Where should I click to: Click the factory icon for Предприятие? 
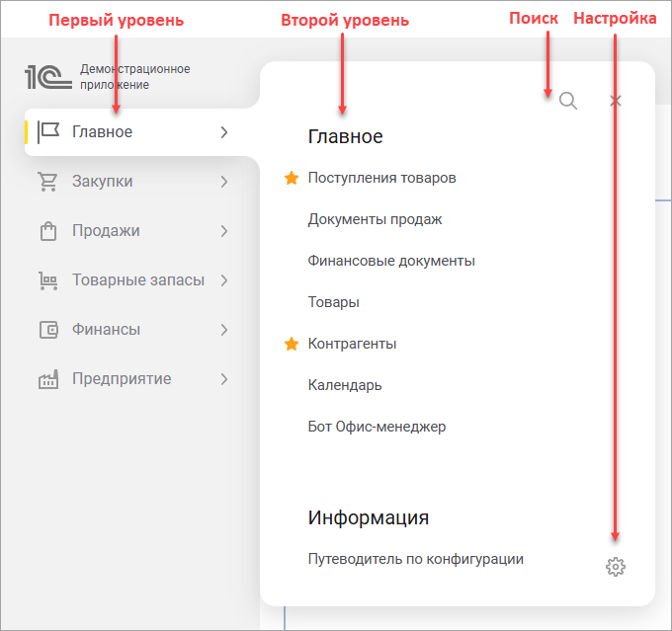pyautogui.click(x=47, y=379)
